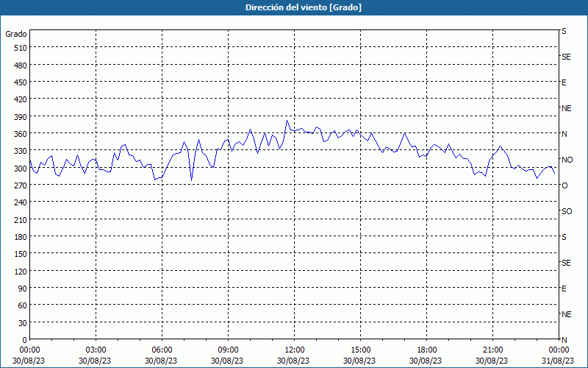Image resolution: width=588 pixels, height=368 pixels.
Task: Select the 'E' compass label at 90
Action: 564,289
